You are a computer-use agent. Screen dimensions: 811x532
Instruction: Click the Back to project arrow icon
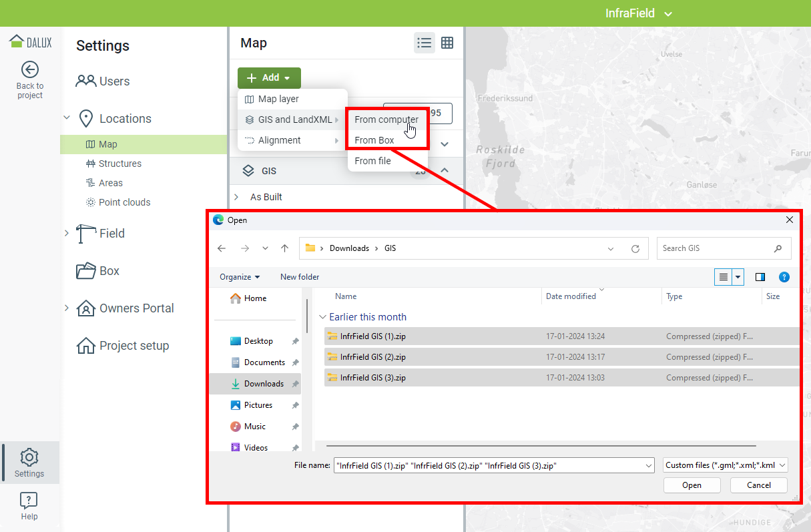point(29,69)
